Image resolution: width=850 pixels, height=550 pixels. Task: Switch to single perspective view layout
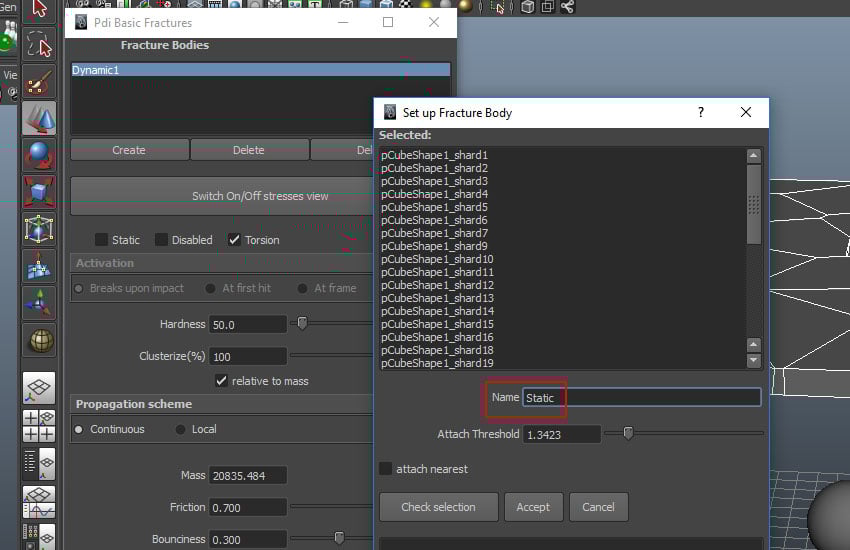[x=39, y=388]
